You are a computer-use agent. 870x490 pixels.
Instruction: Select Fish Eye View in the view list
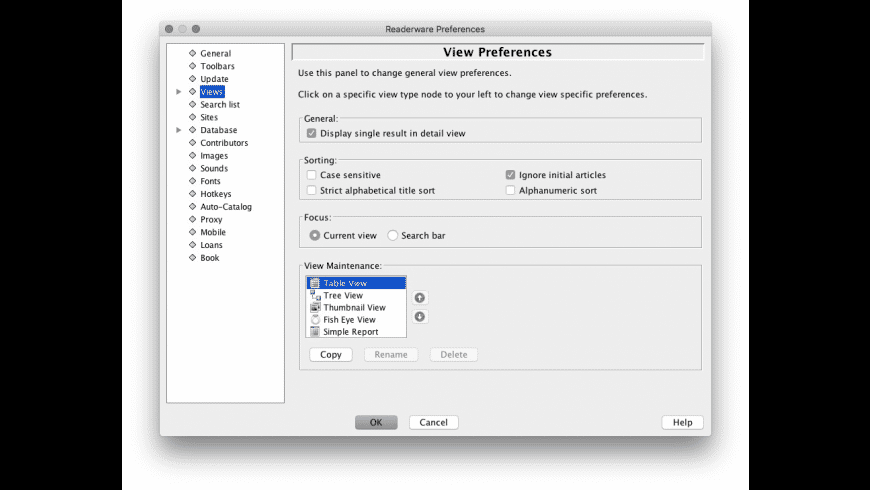click(356, 320)
